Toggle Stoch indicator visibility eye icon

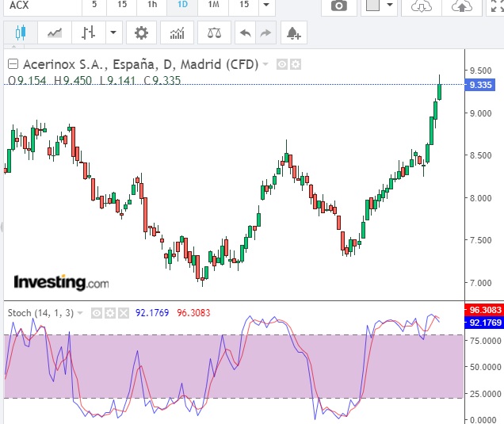(x=97, y=313)
